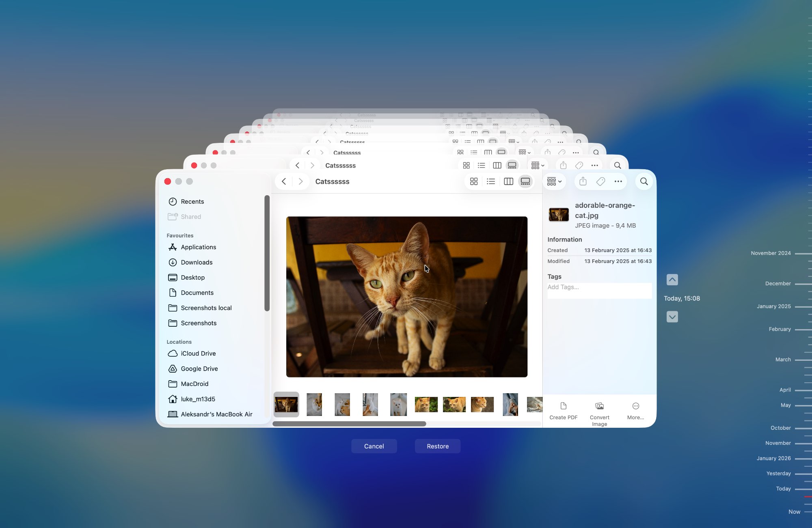Image resolution: width=812 pixels, height=528 pixels.
Task: Click the tag (Edit Tags) toolbar icon
Action: 600,181
